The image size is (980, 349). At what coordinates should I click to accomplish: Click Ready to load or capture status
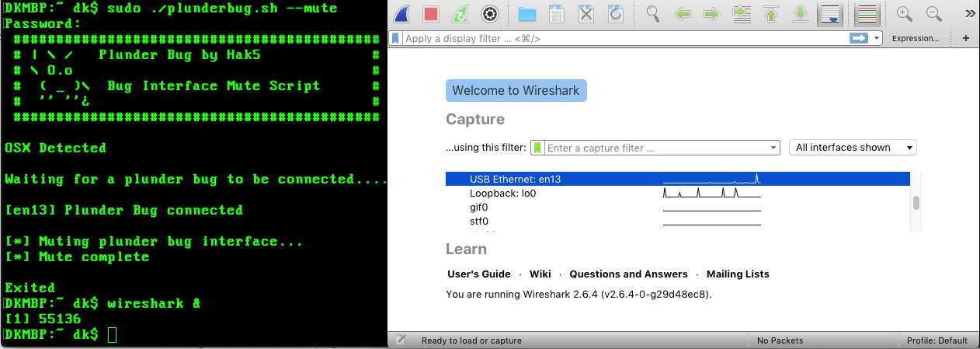(471, 340)
